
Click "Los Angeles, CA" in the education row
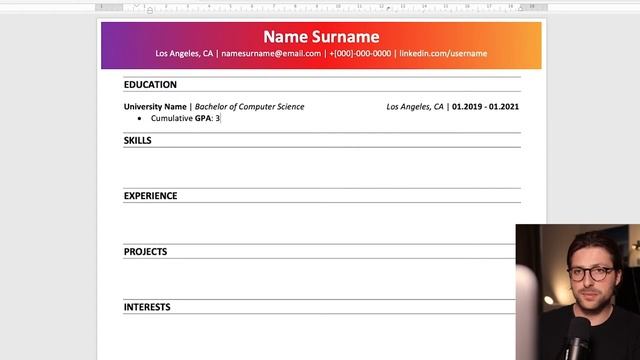point(415,107)
